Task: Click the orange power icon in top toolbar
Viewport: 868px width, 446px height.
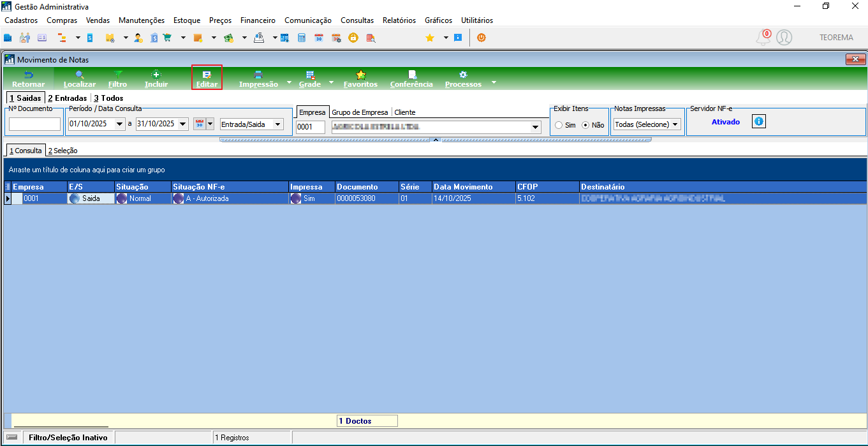Action: click(x=481, y=38)
